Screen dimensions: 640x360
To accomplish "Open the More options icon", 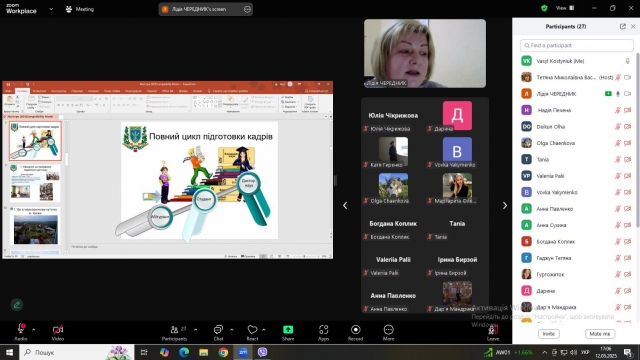I will point(388,329).
